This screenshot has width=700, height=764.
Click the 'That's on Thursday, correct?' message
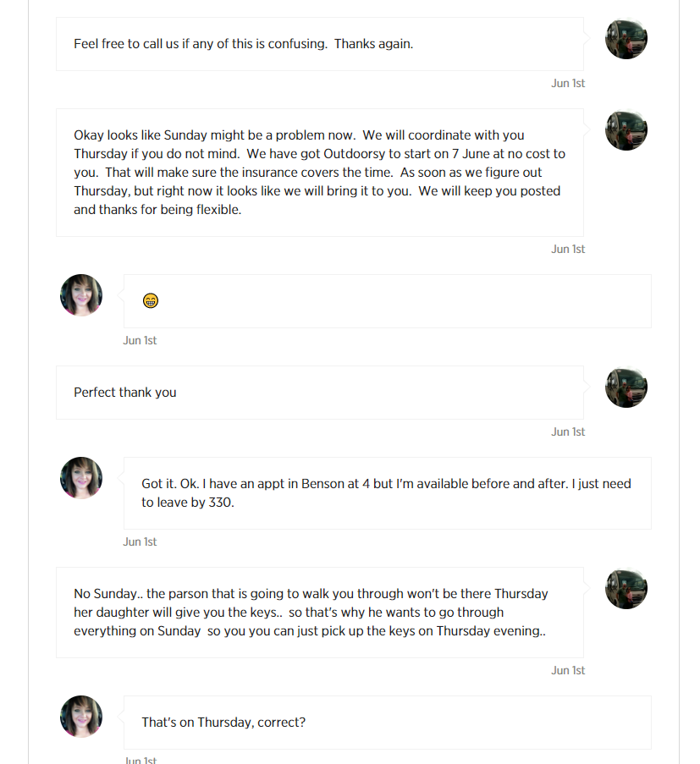pyautogui.click(x=388, y=723)
